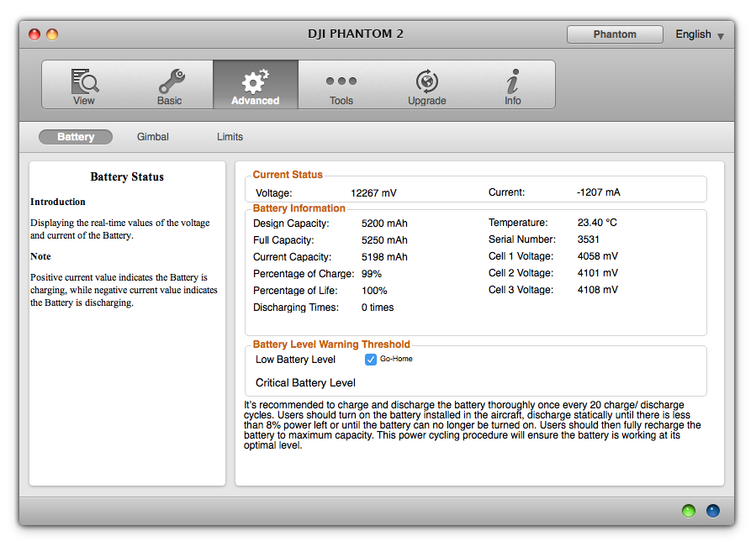Click the Serial Number label
Viewport: 756px width, 552px height.
[522, 239]
